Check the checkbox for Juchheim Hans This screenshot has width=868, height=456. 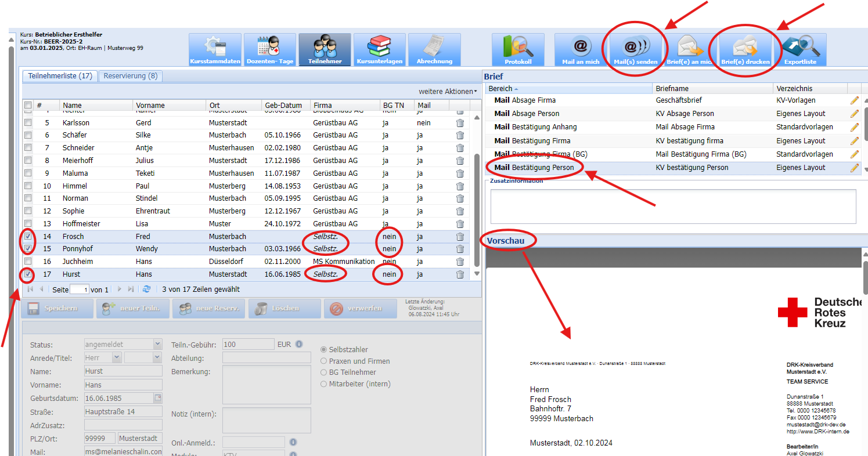coord(28,262)
